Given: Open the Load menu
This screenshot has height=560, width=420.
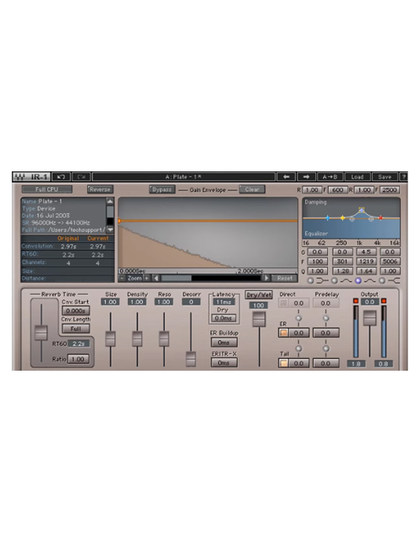Looking at the screenshot, I should click(x=357, y=177).
